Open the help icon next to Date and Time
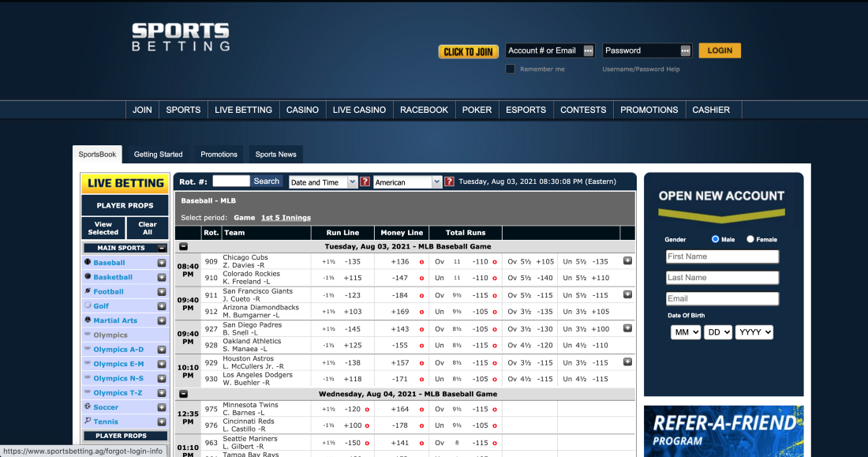The width and height of the screenshot is (868, 457). [365, 182]
